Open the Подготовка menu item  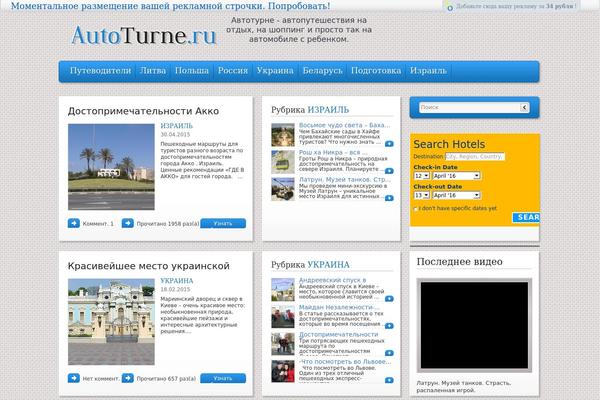(x=376, y=71)
